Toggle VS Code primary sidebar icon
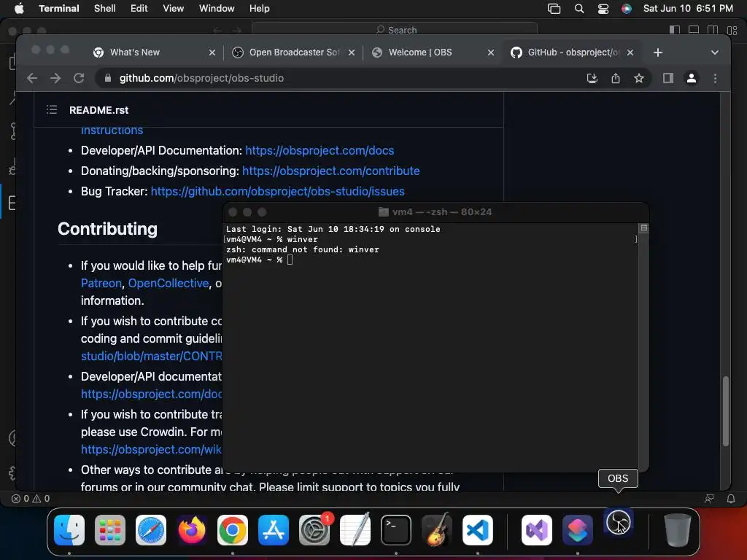 point(675,30)
